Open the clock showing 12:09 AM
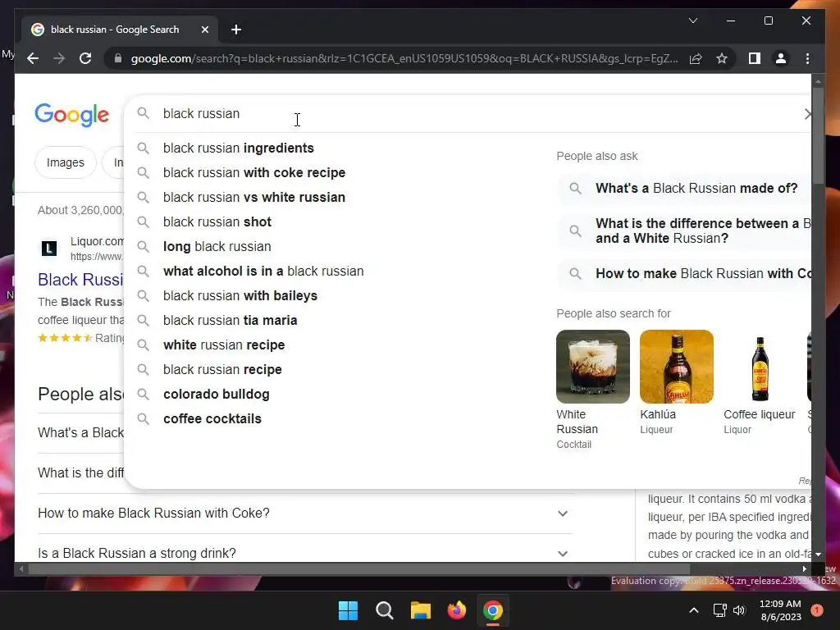This screenshot has width=840, height=630. [x=781, y=610]
